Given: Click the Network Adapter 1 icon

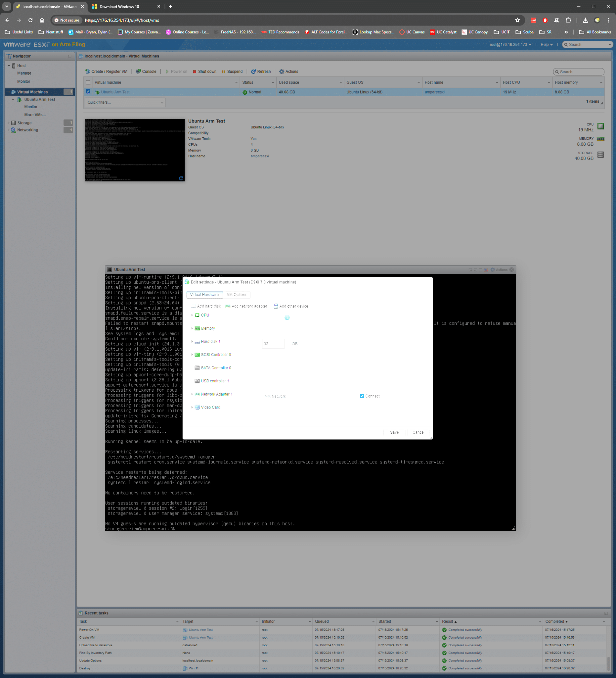Looking at the screenshot, I should 197,394.
